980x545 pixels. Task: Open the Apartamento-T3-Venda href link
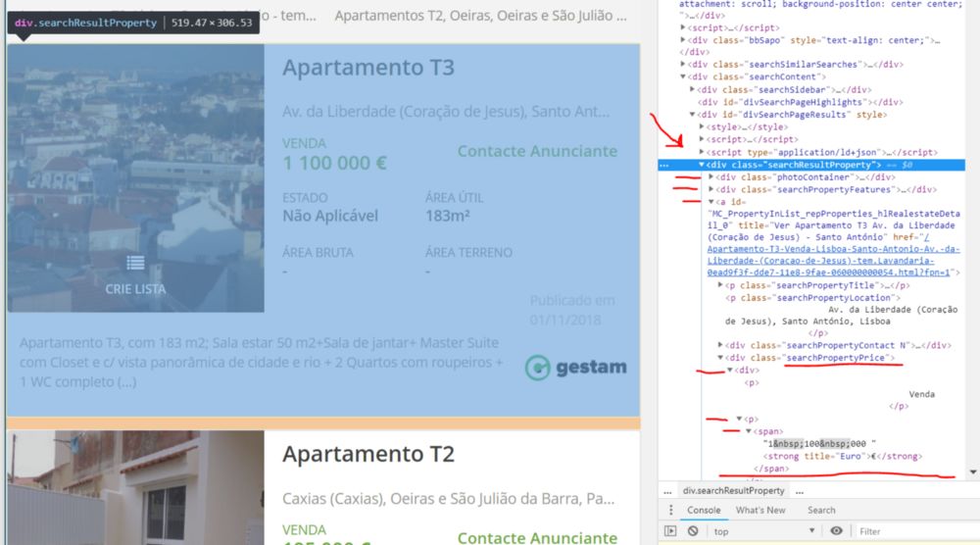point(832,255)
